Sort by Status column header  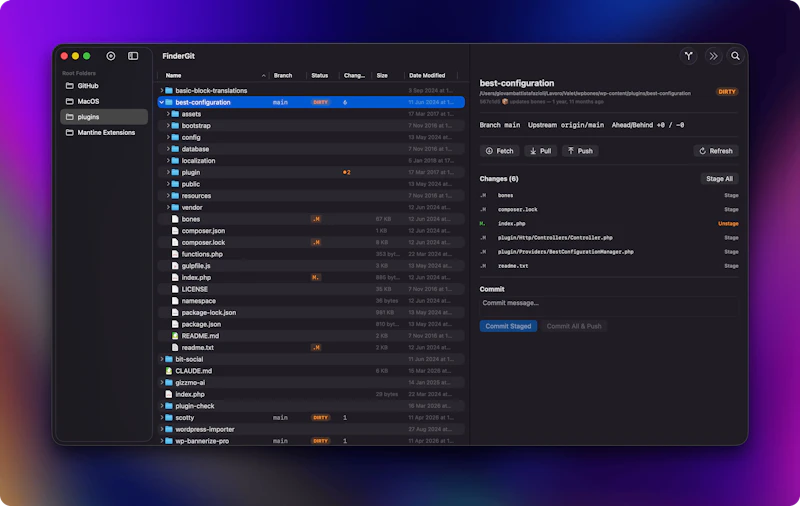(320, 75)
